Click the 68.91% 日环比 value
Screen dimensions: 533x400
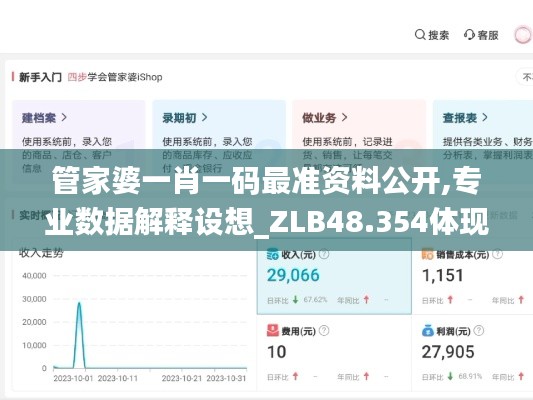(470, 376)
